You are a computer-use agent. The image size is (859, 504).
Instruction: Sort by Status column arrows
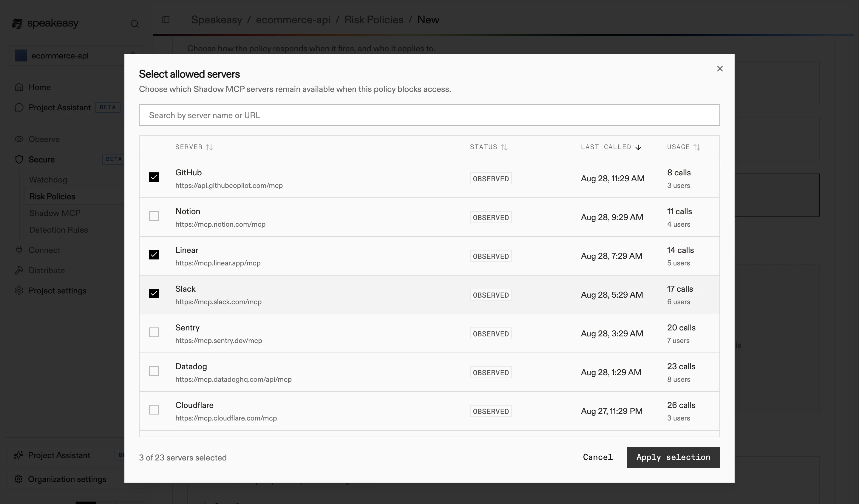pos(504,147)
